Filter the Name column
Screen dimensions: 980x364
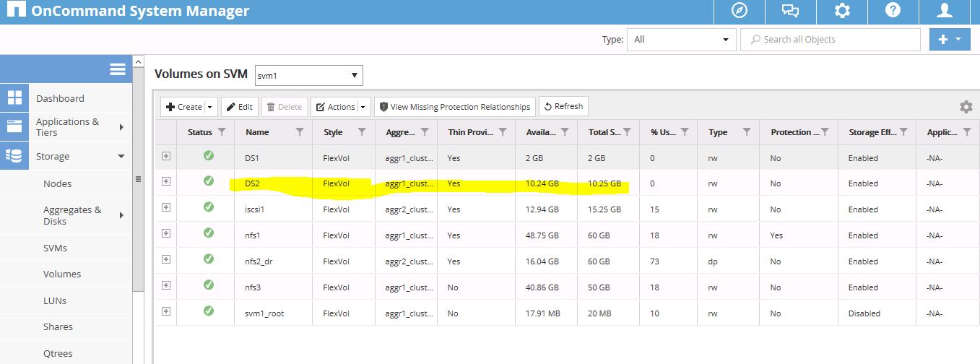click(300, 132)
